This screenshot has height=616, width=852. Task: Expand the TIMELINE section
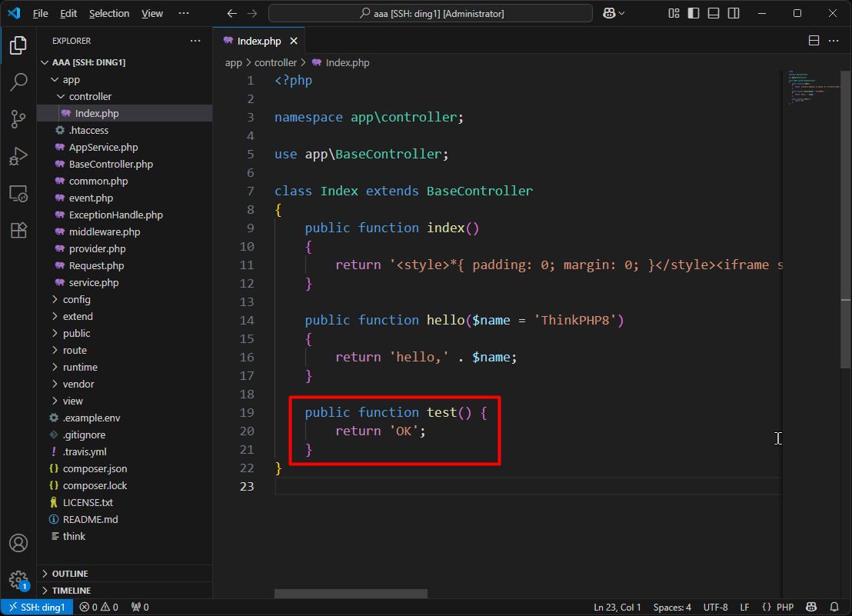[125, 591]
